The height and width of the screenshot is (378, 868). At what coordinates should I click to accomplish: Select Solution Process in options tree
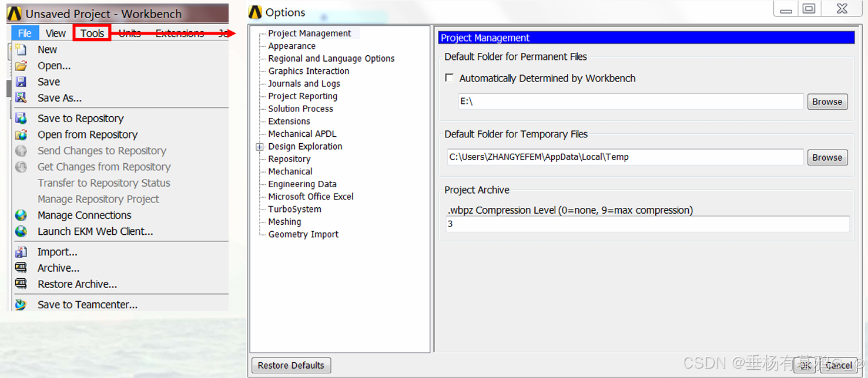(301, 109)
